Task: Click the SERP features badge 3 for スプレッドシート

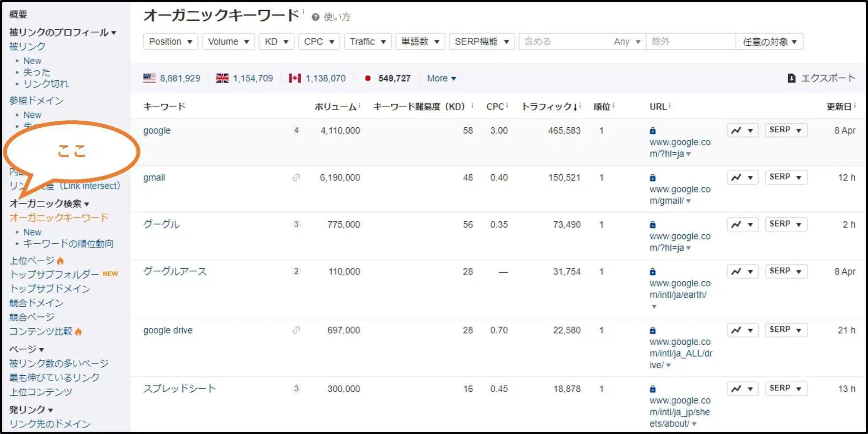Action: [296, 389]
